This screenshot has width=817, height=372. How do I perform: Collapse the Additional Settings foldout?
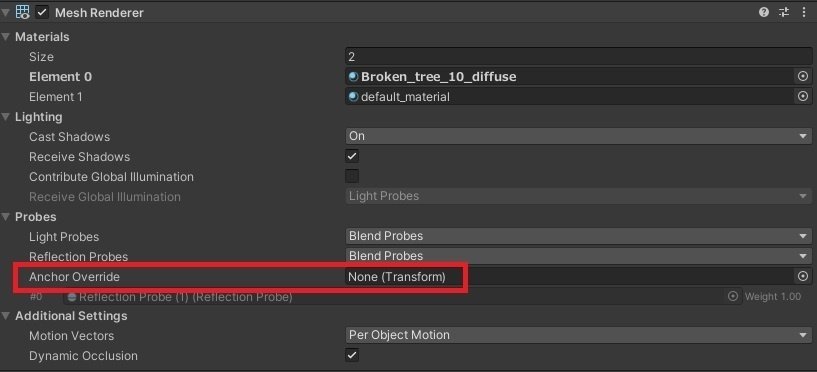(x=6, y=316)
